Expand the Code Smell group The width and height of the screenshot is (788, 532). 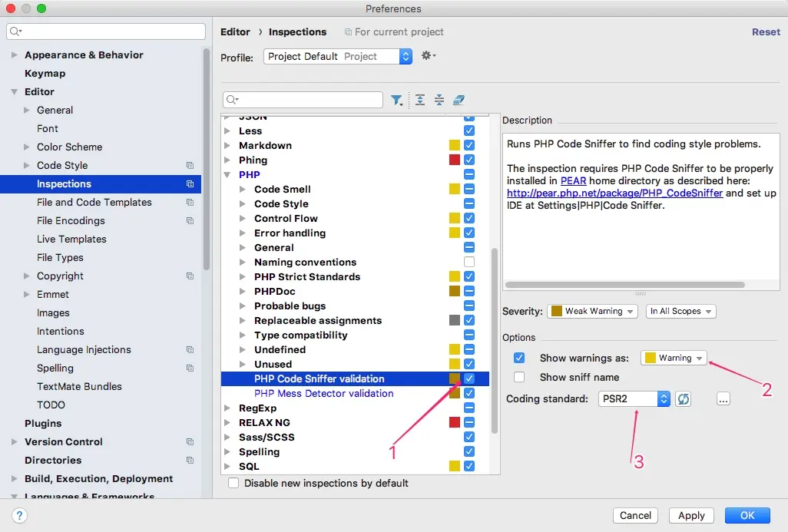pyautogui.click(x=242, y=189)
